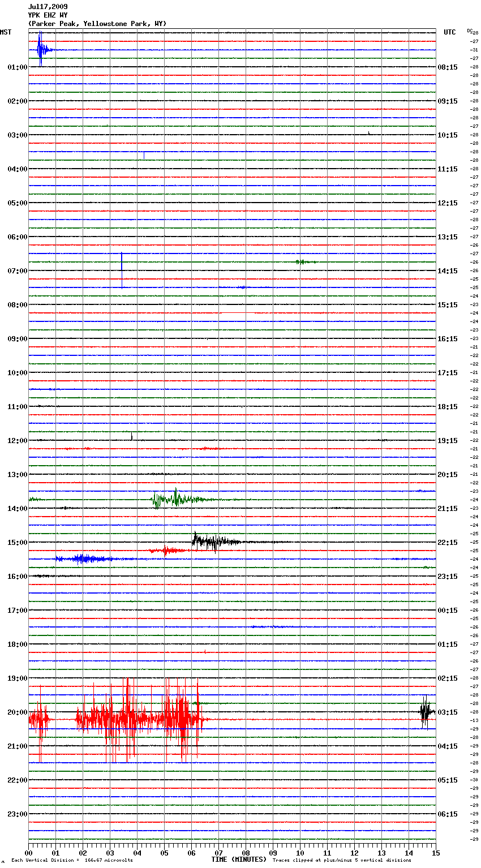Select the 14:00 MST time label

(17, 509)
